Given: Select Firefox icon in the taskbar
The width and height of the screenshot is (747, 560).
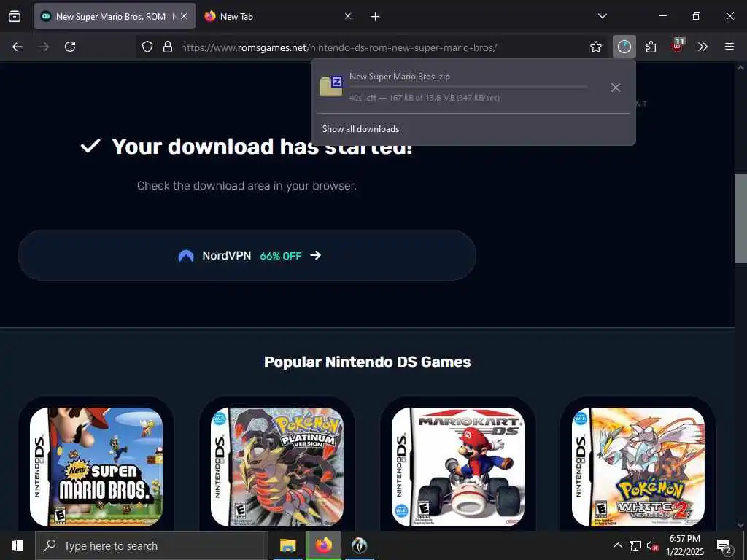Looking at the screenshot, I should pyautogui.click(x=323, y=545).
